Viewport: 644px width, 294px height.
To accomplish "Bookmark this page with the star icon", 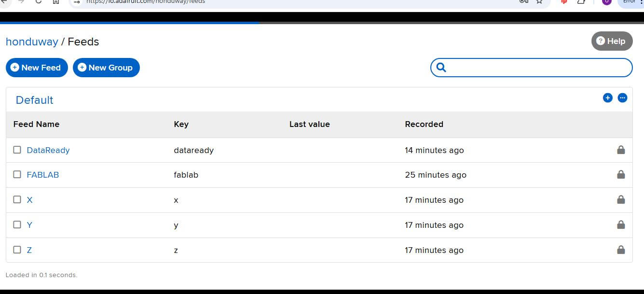I will coord(540,1).
